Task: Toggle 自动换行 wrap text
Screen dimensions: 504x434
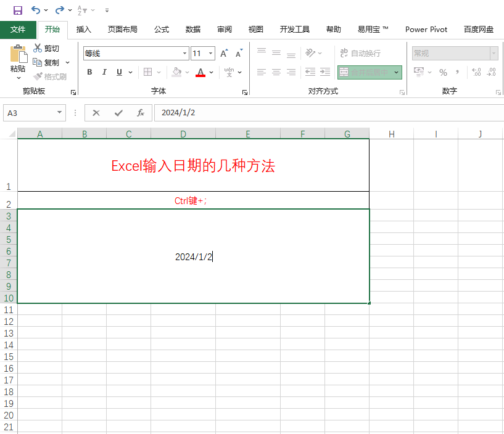Action: click(360, 54)
